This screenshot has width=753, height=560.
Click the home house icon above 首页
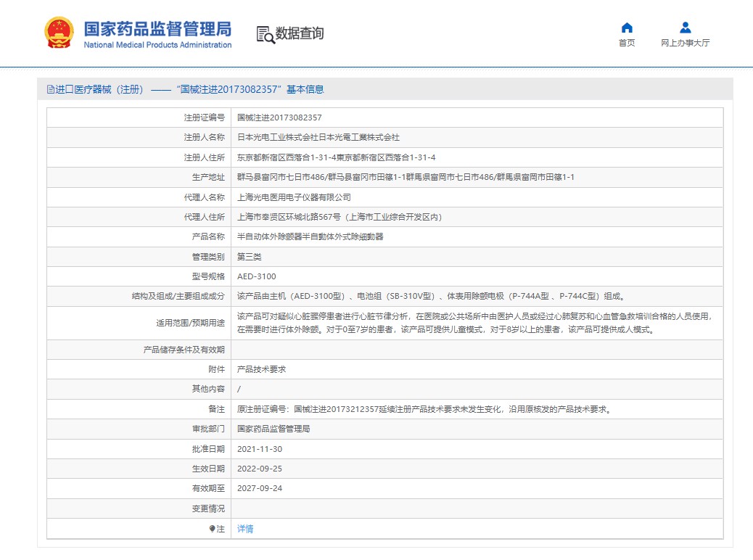point(627,28)
